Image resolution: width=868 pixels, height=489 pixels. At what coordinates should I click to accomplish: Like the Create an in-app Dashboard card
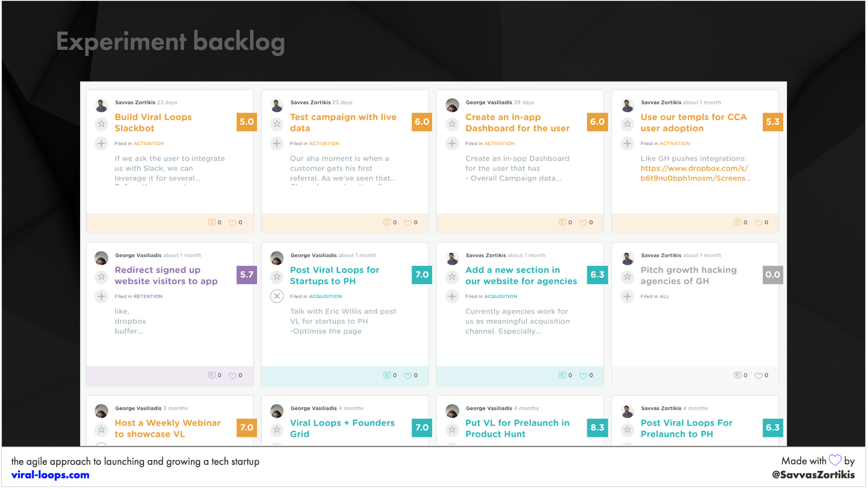pos(586,223)
